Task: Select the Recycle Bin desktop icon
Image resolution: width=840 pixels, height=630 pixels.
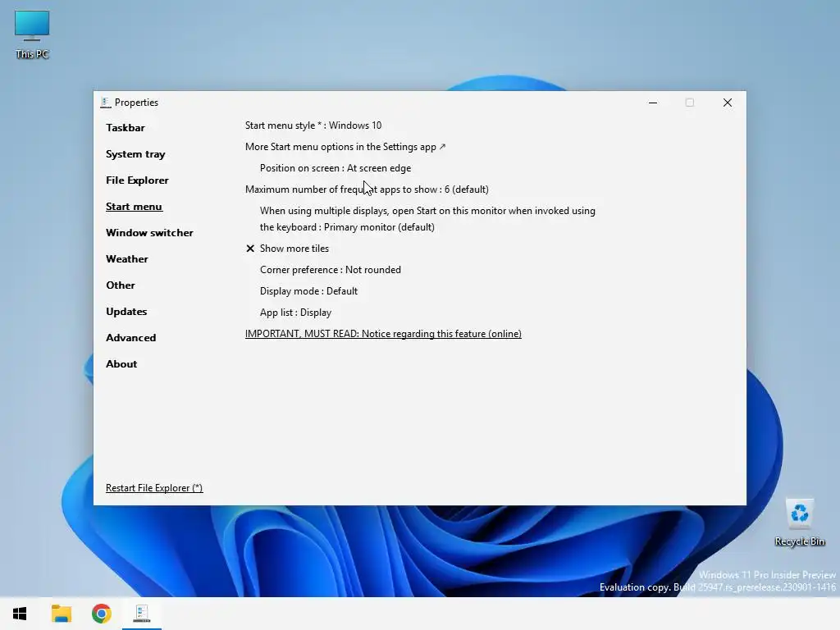Action: click(x=799, y=523)
